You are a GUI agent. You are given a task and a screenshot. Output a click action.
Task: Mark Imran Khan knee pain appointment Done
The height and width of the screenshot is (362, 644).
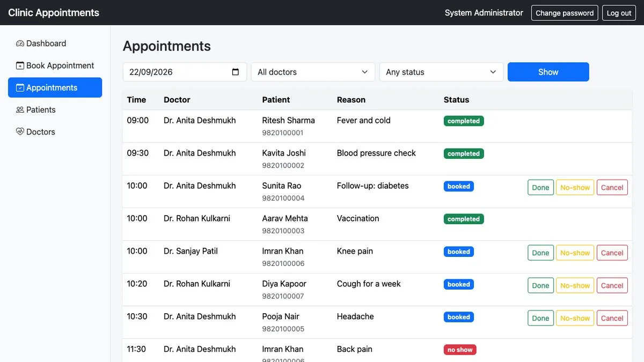(540, 253)
